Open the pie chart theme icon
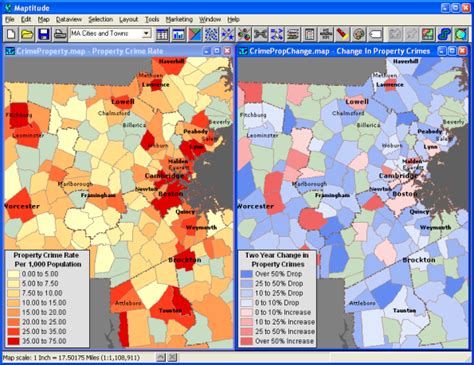 coord(244,34)
